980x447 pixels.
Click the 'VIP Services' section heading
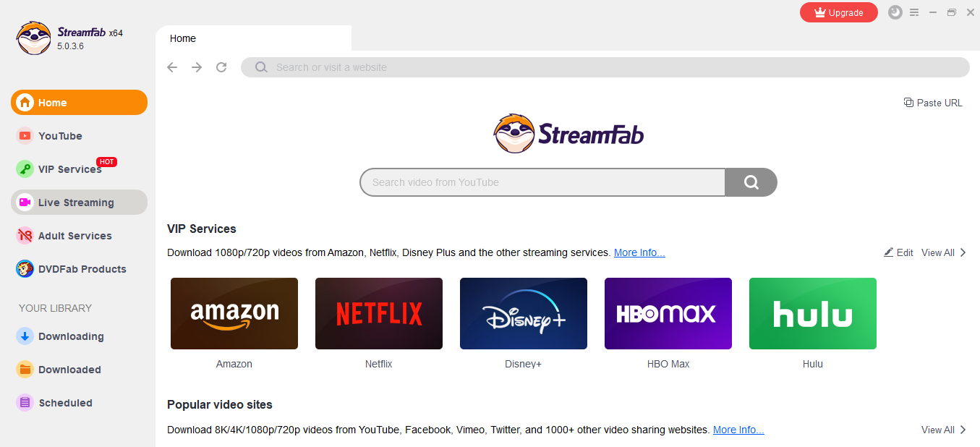(202, 229)
